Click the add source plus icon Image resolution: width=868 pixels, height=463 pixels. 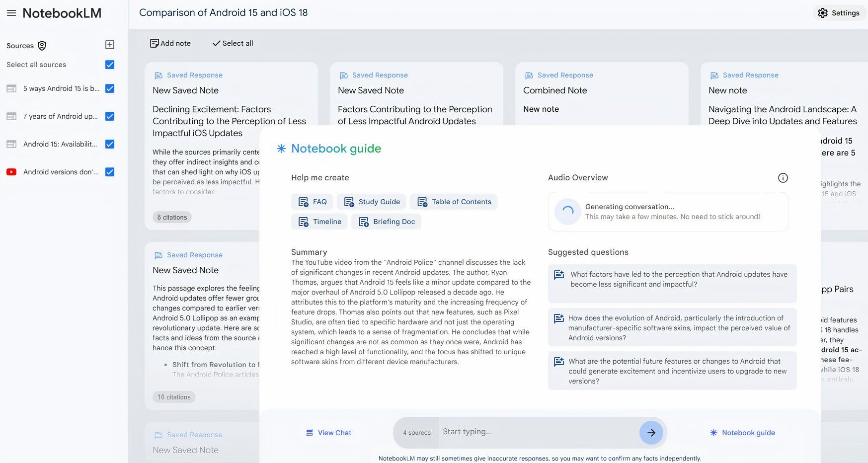110,45
